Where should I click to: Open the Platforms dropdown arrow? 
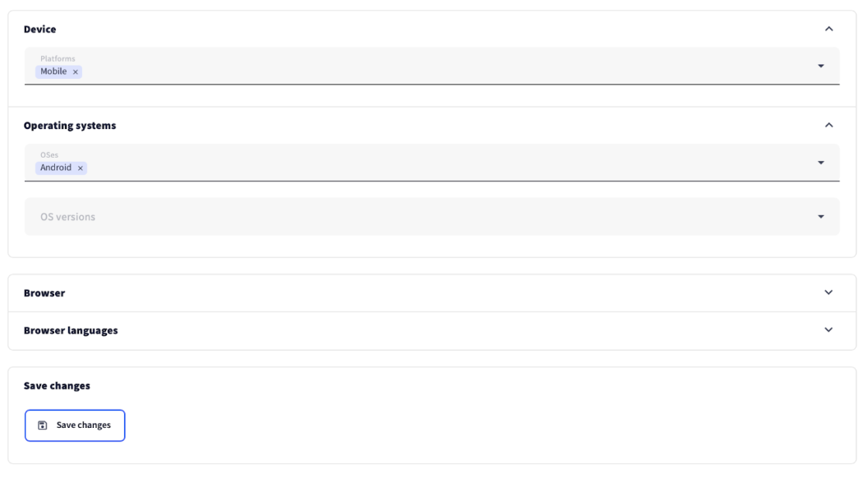pos(820,66)
